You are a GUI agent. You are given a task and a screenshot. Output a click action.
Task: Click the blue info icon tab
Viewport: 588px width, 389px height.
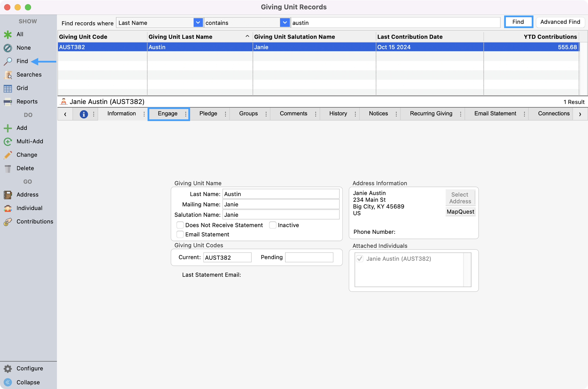coord(84,114)
